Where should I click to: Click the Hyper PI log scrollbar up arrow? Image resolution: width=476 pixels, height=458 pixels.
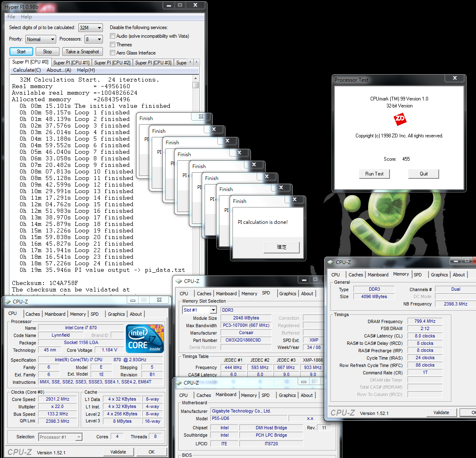pyautogui.click(x=196, y=78)
